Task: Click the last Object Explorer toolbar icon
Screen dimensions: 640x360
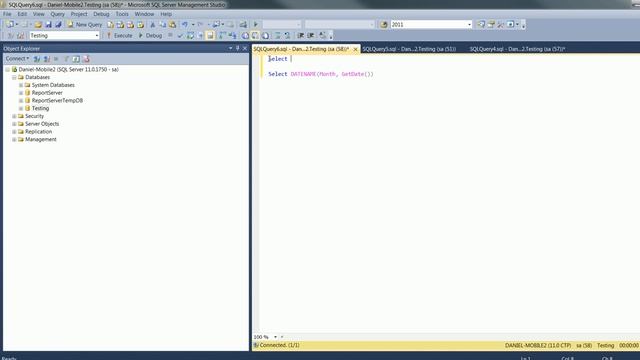Action: point(86,59)
